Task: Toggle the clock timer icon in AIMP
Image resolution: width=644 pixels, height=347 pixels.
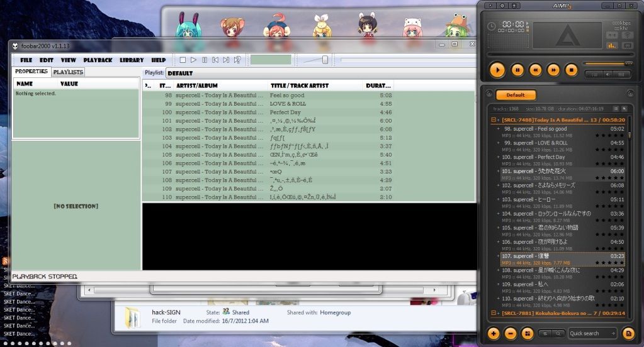Action: coord(492,26)
